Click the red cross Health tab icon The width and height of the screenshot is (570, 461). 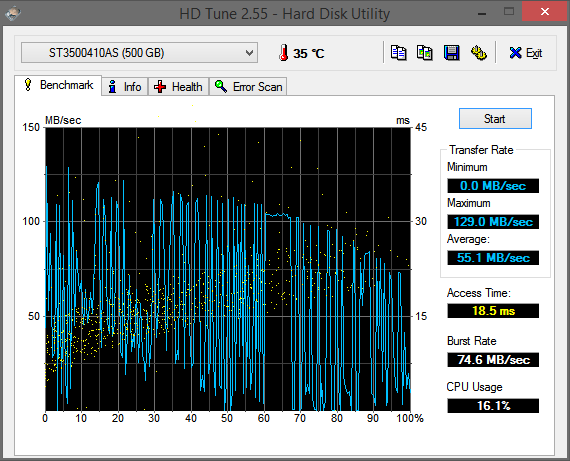coord(160,87)
